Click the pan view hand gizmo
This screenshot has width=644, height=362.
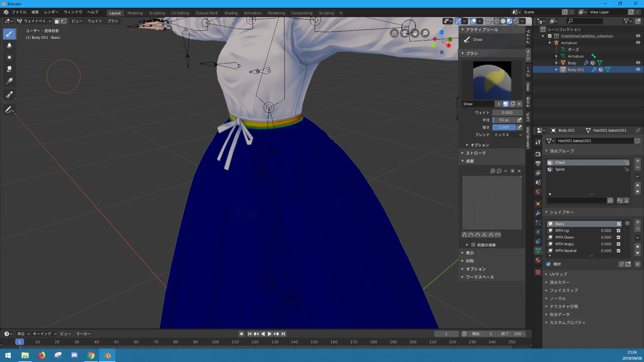pos(415,33)
